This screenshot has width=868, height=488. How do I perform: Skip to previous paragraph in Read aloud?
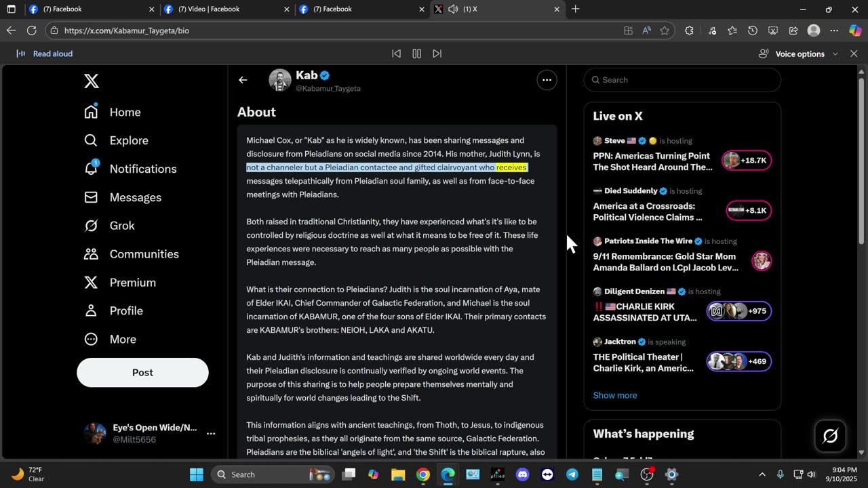click(396, 54)
